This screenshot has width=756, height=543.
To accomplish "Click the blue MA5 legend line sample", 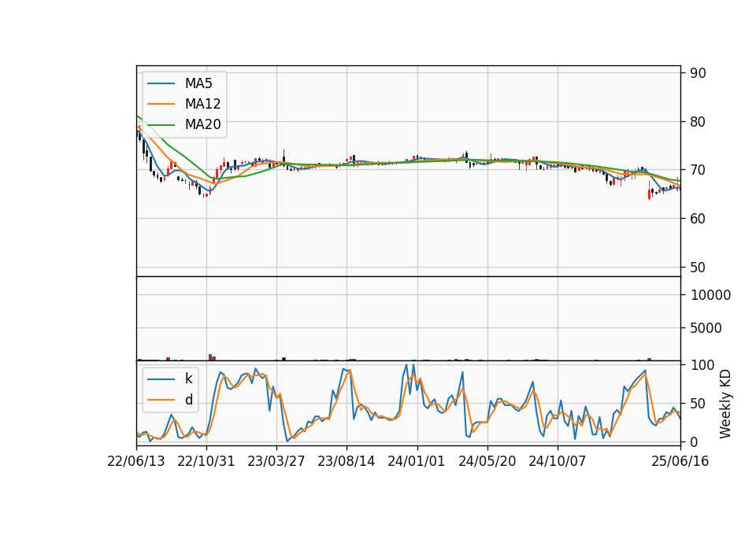I will pos(161,83).
